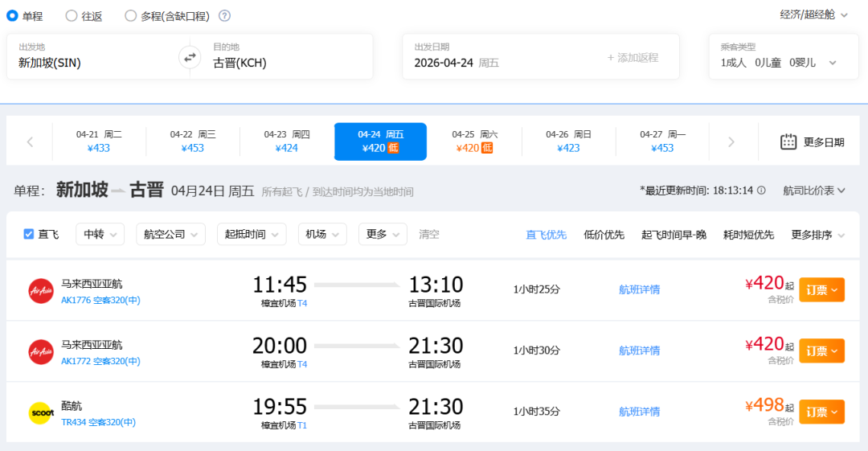The image size is (868, 451).
Task: Toggle the 直飞 direct flight checkbox
Action: pyautogui.click(x=29, y=234)
